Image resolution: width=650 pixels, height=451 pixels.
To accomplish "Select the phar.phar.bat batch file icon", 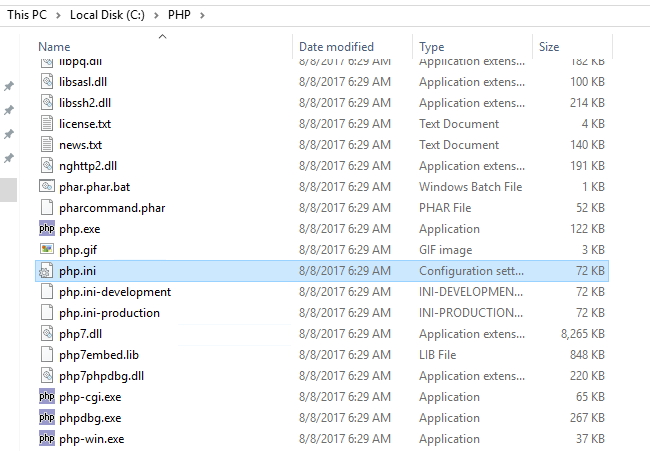I will 47,187.
